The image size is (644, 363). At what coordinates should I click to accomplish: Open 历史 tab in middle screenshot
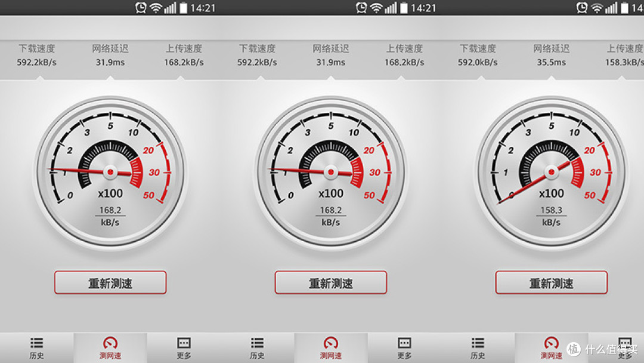(x=257, y=348)
